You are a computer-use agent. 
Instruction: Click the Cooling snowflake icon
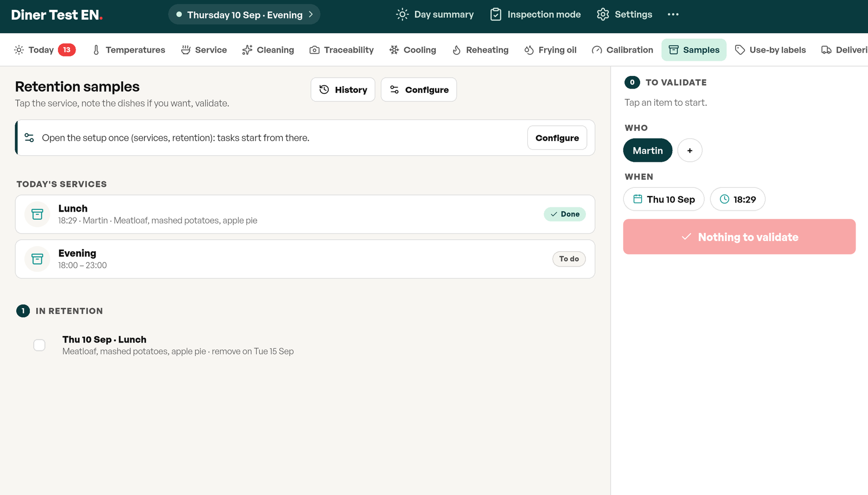pyautogui.click(x=394, y=50)
